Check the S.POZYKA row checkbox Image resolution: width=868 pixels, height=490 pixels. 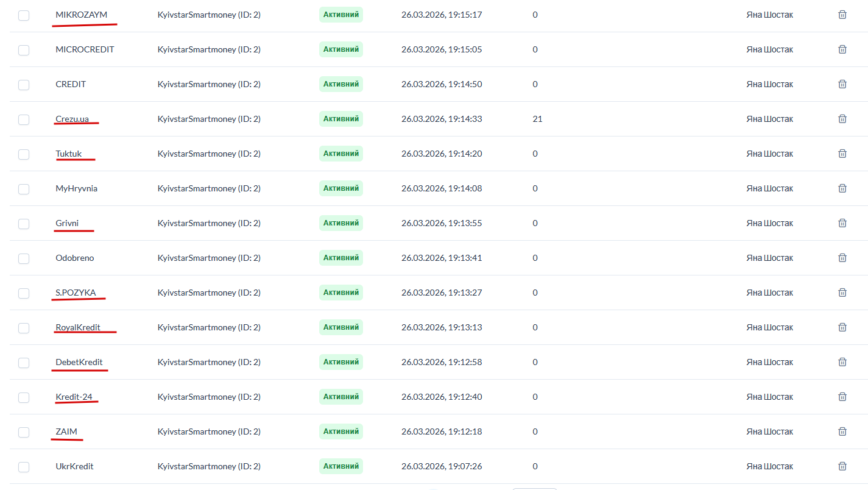[24, 293]
